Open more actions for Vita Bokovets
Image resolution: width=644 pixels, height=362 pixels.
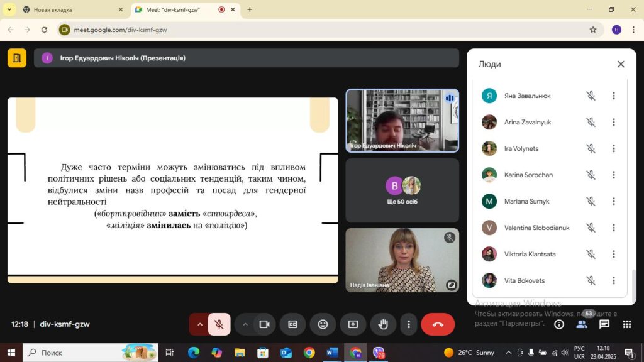pyautogui.click(x=614, y=280)
